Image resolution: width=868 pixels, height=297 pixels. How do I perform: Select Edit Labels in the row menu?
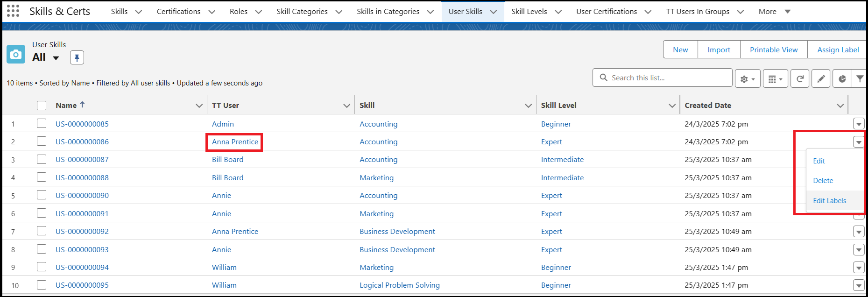point(829,201)
